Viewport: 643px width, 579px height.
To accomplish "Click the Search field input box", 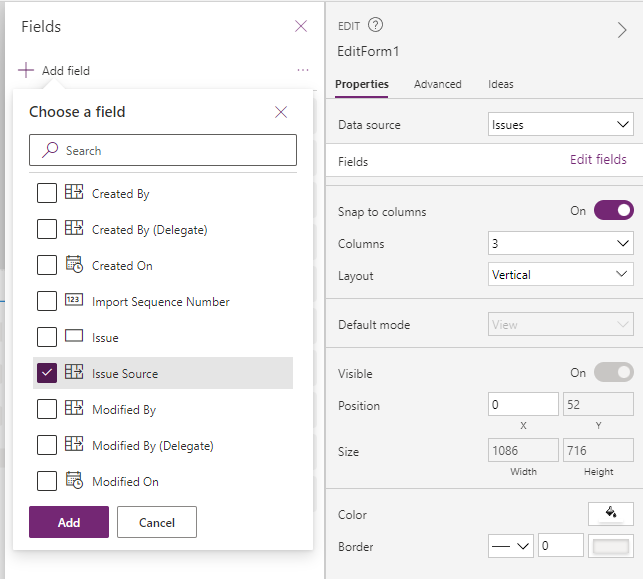I will (x=163, y=150).
